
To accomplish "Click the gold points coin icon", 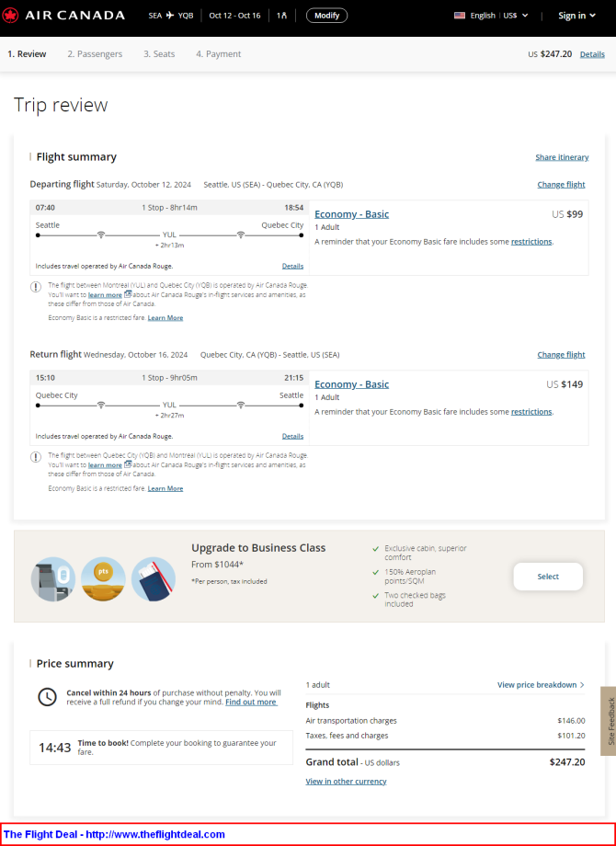I will tap(103, 579).
